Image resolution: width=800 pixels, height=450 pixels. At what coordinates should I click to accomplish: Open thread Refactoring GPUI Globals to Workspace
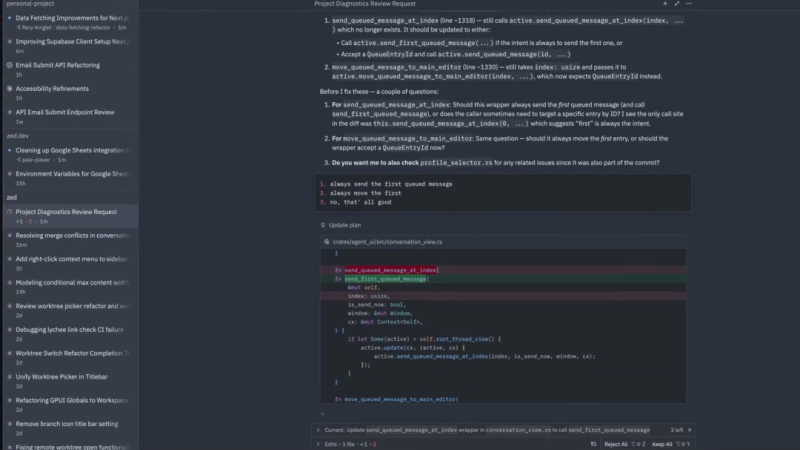coord(70,405)
